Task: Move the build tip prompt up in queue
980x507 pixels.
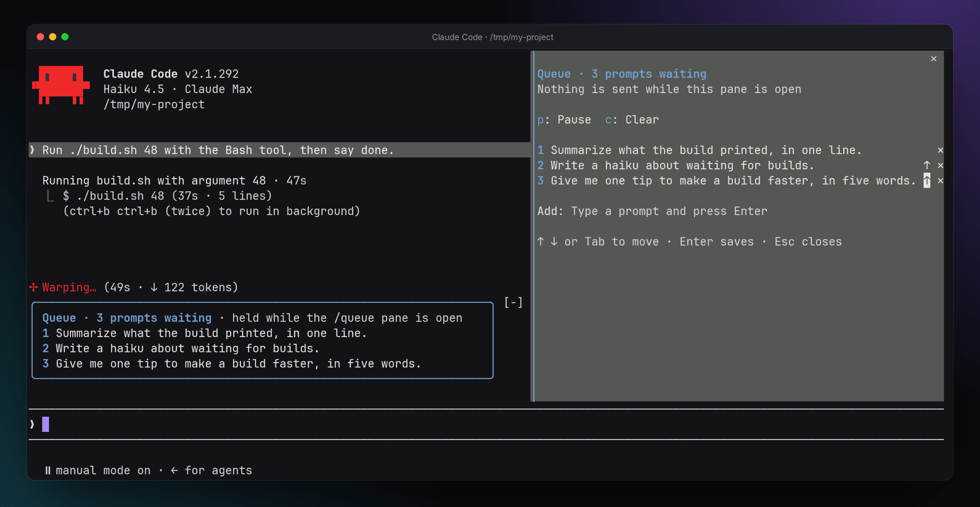Action: [927, 180]
